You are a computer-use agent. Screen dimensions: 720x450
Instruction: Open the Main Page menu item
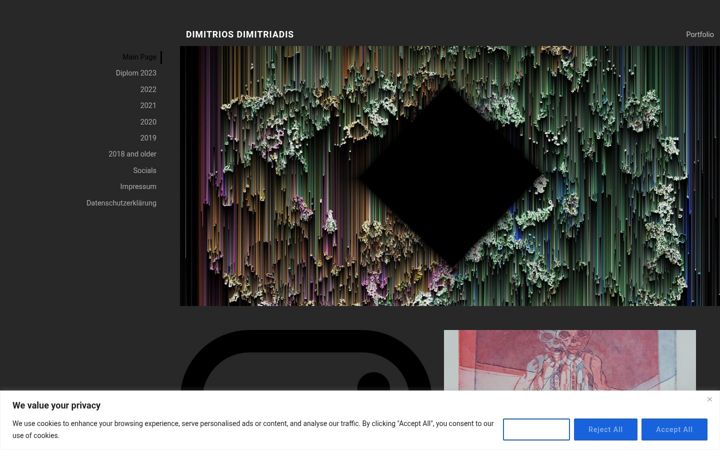(139, 57)
